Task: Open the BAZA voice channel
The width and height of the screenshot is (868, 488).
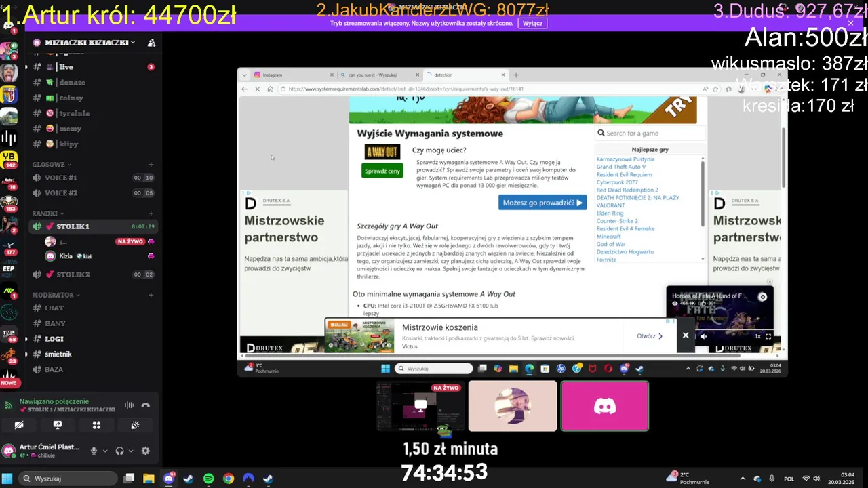Action: (94, 370)
